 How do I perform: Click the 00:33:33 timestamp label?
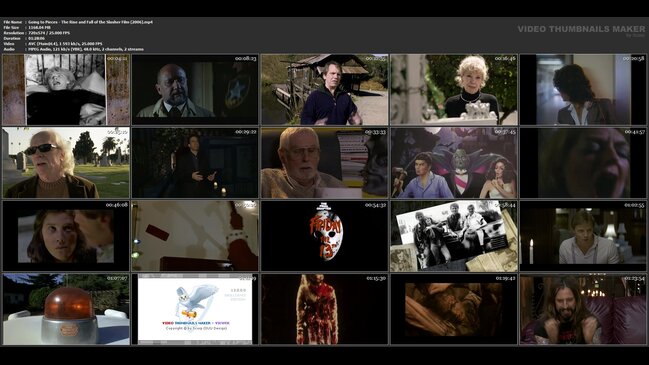tap(375, 132)
